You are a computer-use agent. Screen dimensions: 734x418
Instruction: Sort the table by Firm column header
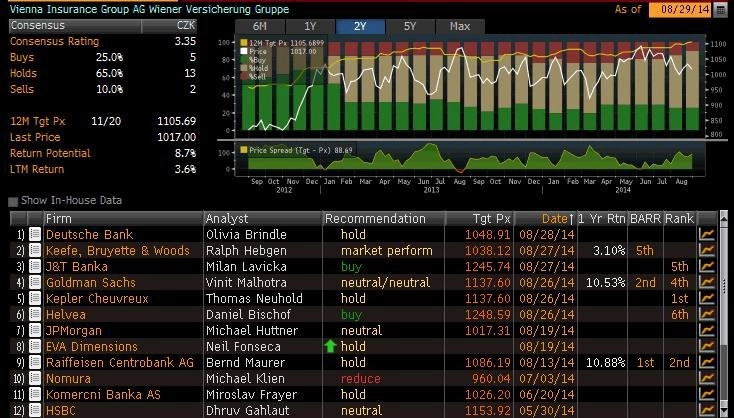coord(123,219)
